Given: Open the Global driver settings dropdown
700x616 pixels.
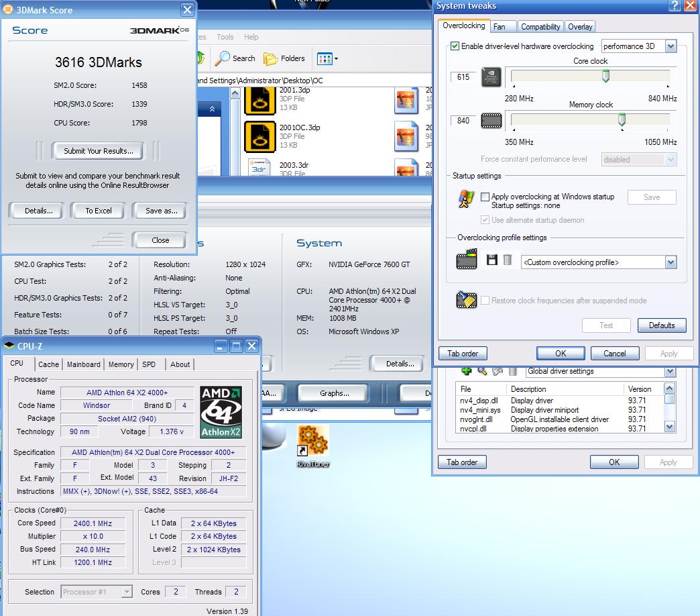Looking at the screenshot, I should [670, 371].
